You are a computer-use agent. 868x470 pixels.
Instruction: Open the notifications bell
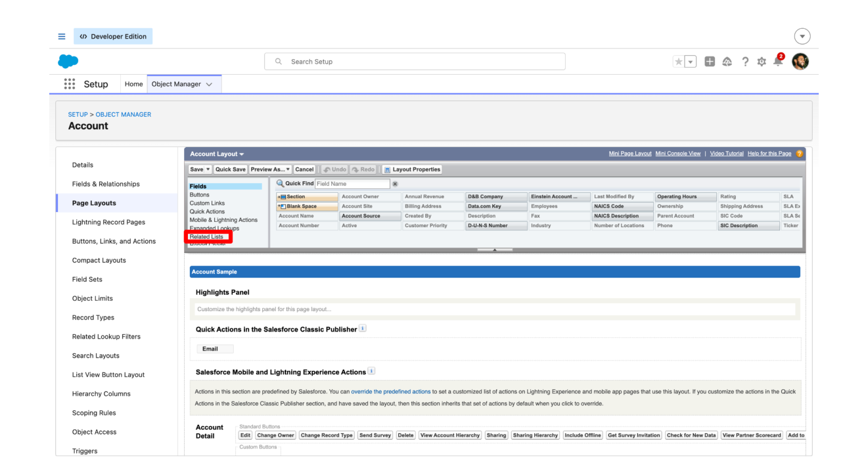click(x=779, y=61)
